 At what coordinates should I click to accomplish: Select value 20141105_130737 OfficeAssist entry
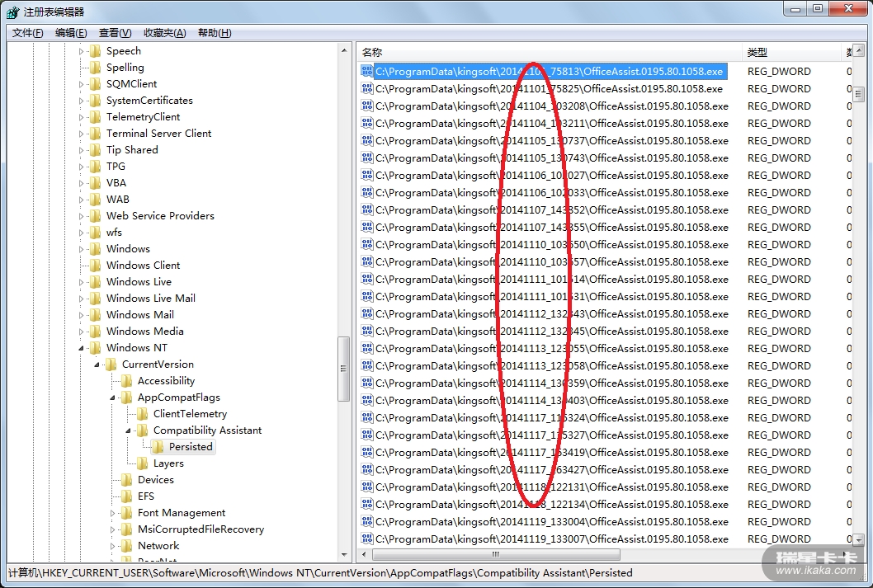click(x=552, y=141)
